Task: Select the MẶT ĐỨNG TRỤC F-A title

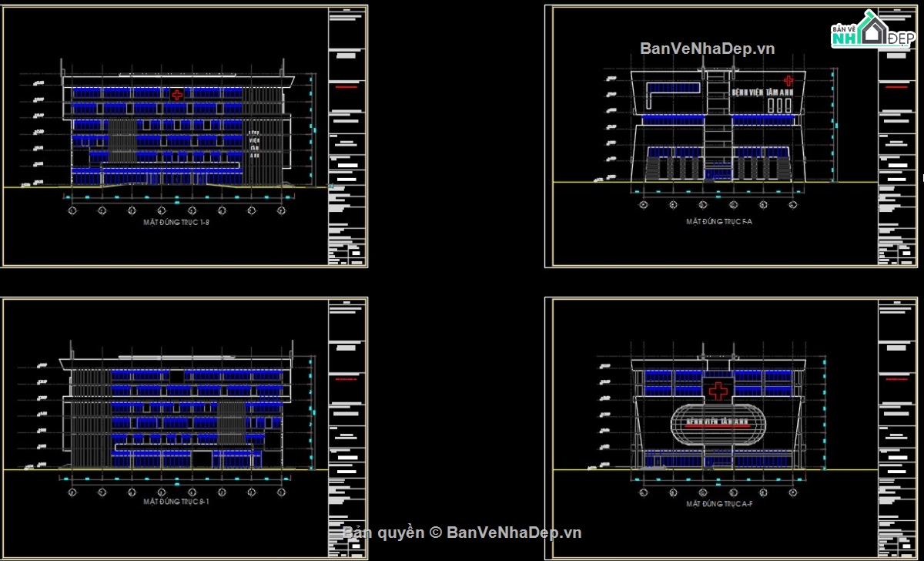Action: [x=718, y=221]
